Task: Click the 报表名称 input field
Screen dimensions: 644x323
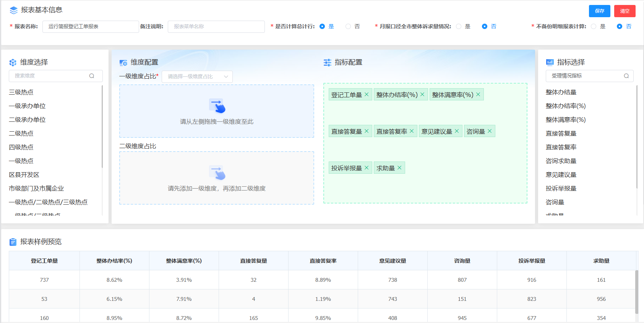Action: click(x=91, y=26)
